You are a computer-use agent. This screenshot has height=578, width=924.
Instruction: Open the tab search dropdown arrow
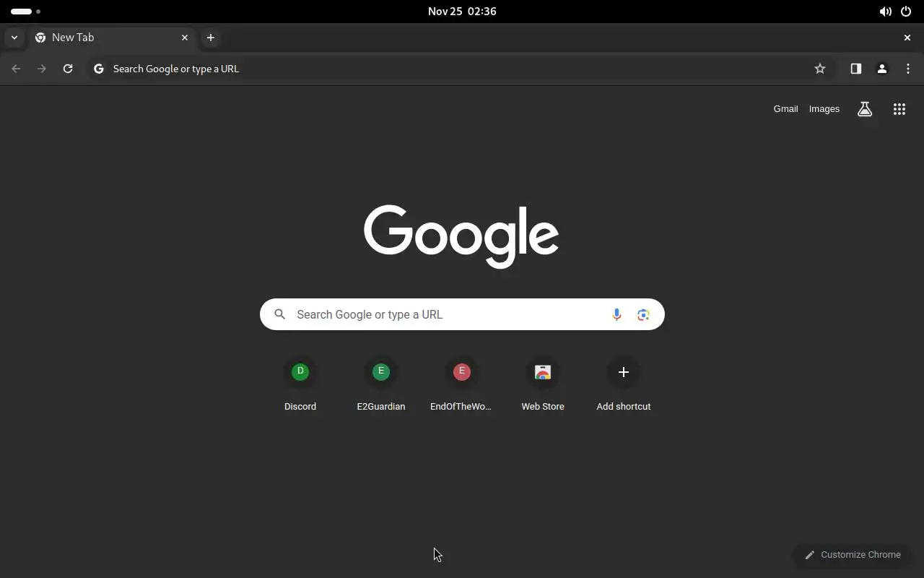pyautogui.click(x=14, y=38)
